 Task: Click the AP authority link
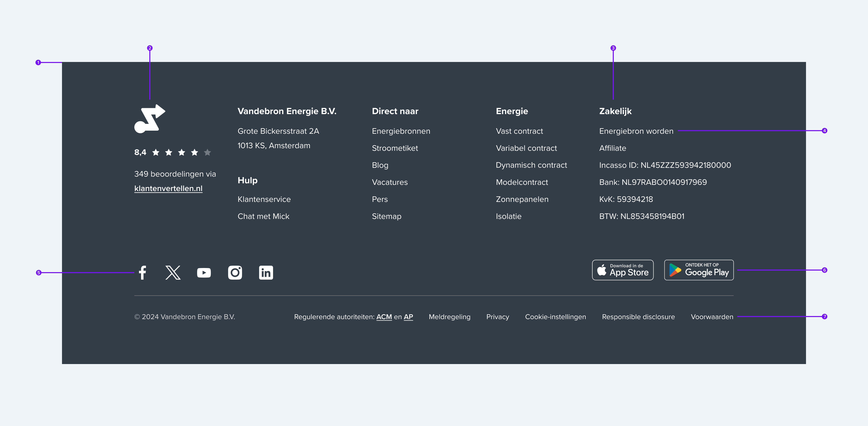(x=408, y=317)
